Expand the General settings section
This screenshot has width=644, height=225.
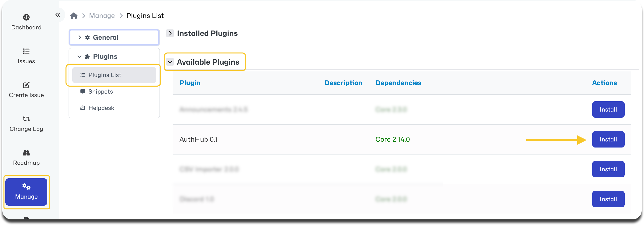click(114, 37)
